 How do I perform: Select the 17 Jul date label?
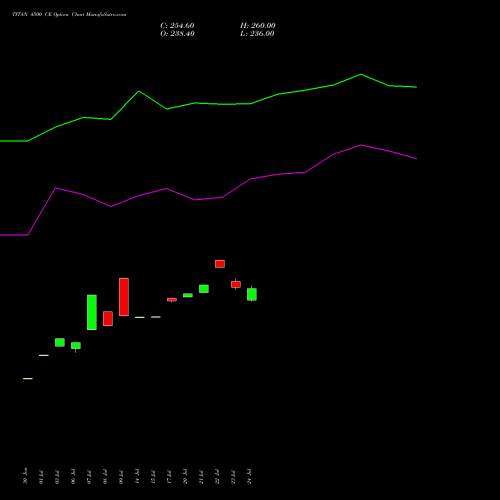pos(169,477)
